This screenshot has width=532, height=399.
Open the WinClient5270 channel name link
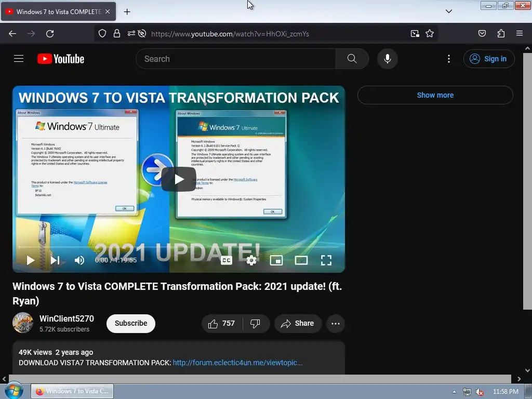[66, 318]
